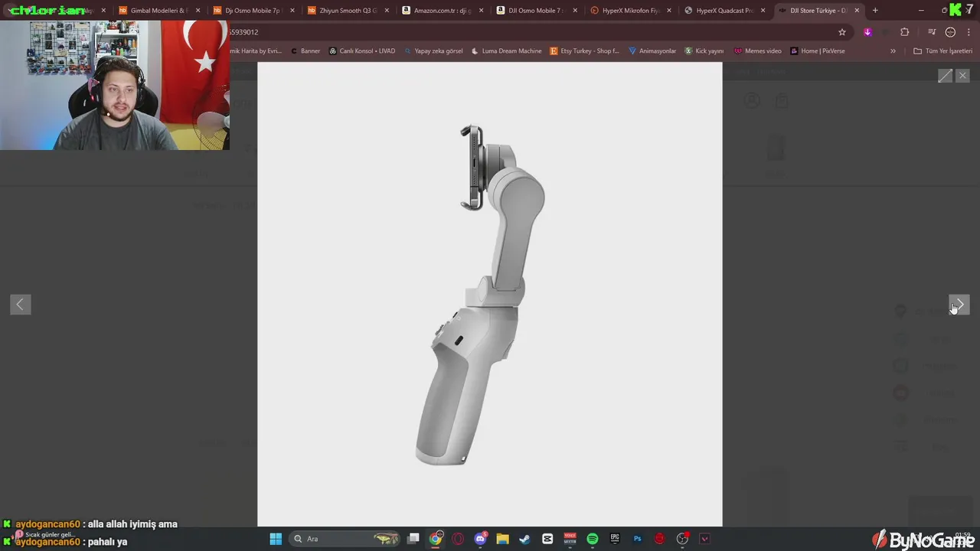Open Chrome from the taskbar
The height and width of the screenshot is (551, 980).
(436, 539)
